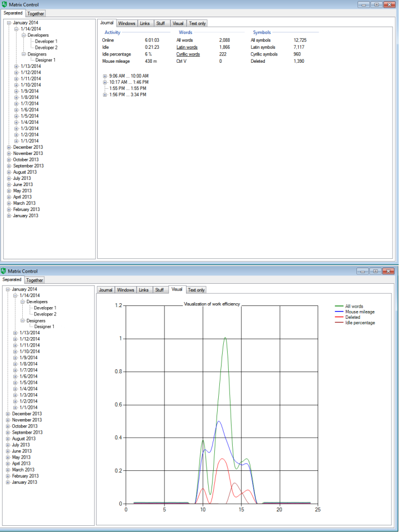Open the Windows tab in upper window
The width and height of the screenshot is (402, 532).
point(127,23)
